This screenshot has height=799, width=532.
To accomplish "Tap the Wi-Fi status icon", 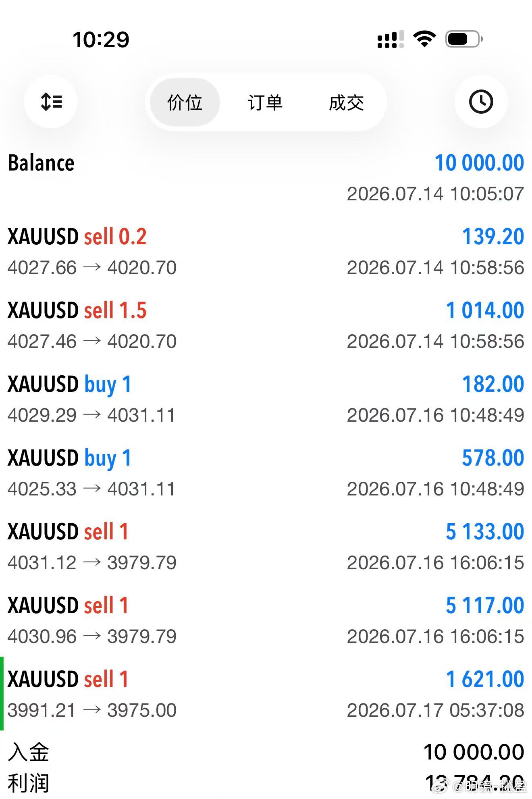I will pos(424,39).
